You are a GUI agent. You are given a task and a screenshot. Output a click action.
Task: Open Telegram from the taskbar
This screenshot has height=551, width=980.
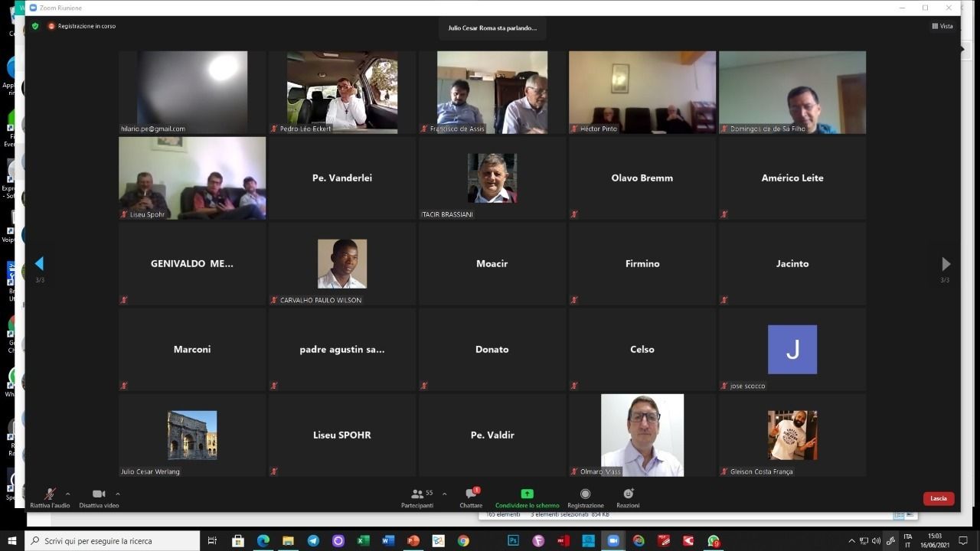click(313, 541)
